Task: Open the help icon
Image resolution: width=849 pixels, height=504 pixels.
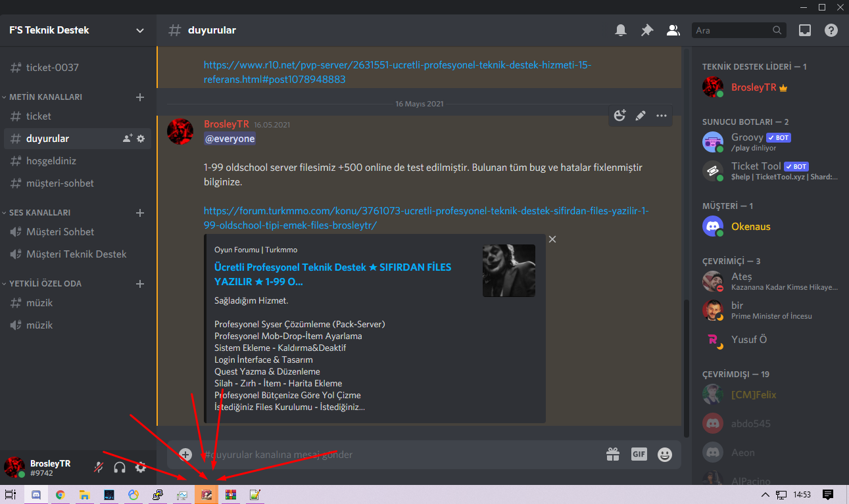Action: [x=831, y=30]
